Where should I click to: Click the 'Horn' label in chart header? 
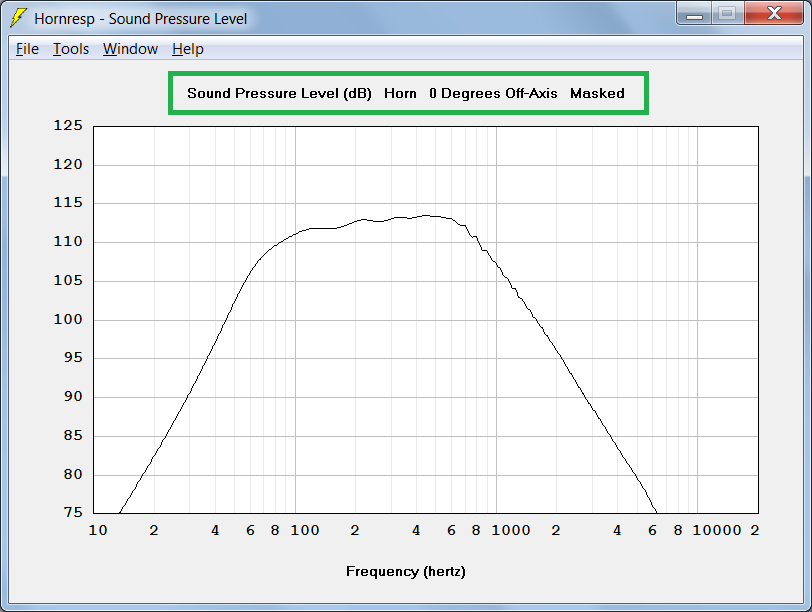point(400,93)
